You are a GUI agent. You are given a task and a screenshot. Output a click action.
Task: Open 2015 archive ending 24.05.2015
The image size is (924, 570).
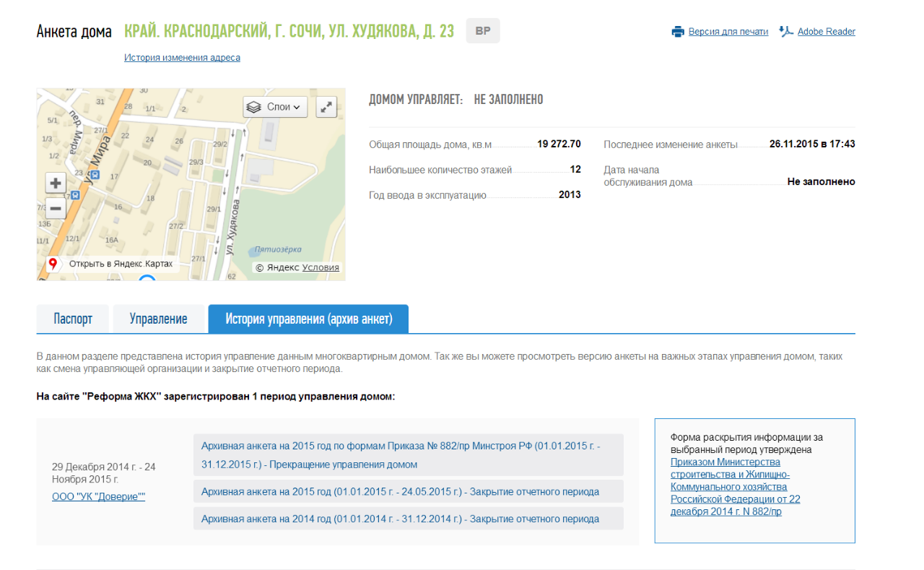pos(400,492)
